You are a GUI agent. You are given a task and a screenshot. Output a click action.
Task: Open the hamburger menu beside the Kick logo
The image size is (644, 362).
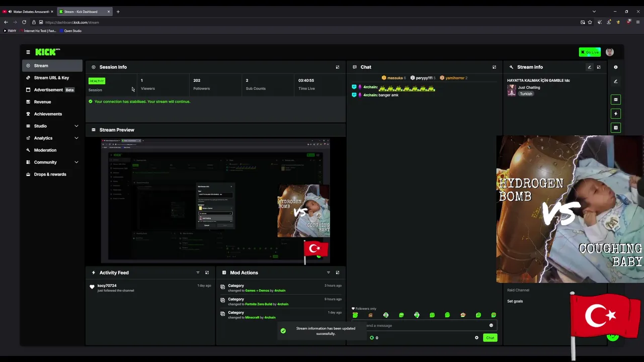pyautogui.click(x=28, y=52)
